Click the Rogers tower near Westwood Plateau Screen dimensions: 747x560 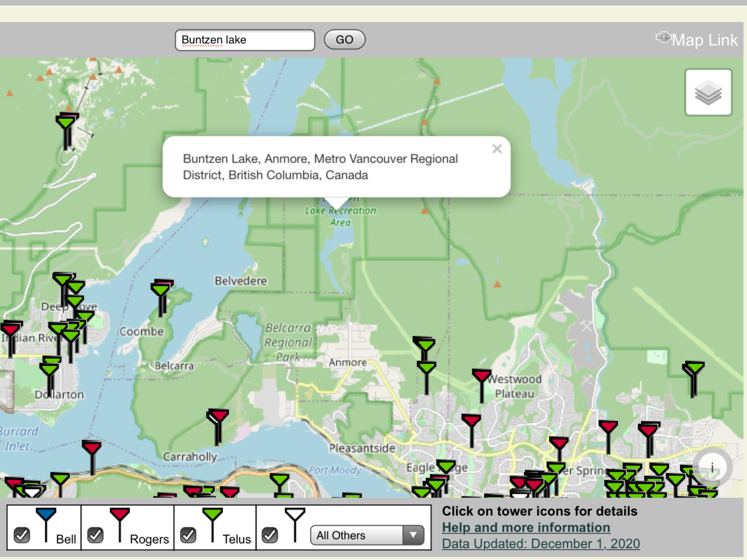(x=481, y=375)
